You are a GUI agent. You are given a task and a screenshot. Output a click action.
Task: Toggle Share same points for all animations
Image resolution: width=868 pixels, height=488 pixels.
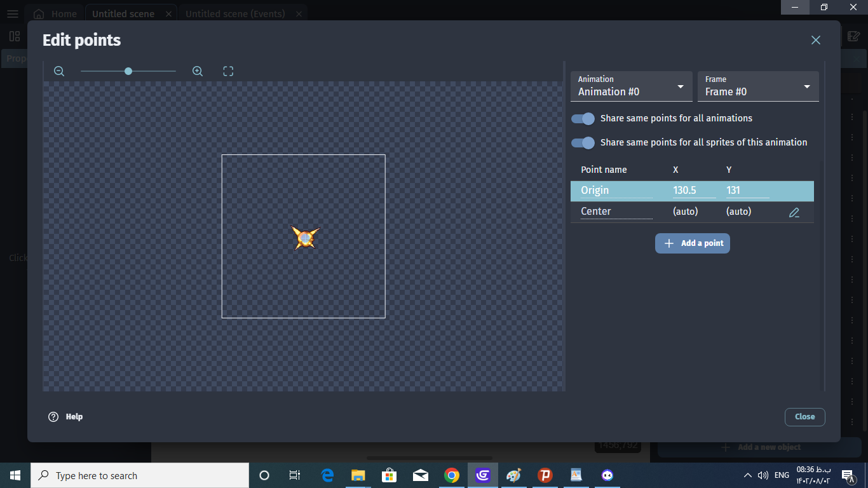[583, 119]
